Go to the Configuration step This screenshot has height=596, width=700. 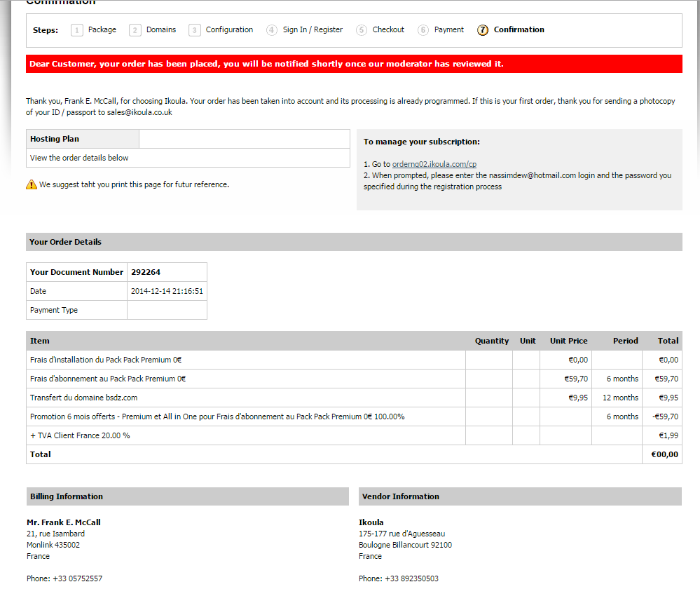point(229,29)
